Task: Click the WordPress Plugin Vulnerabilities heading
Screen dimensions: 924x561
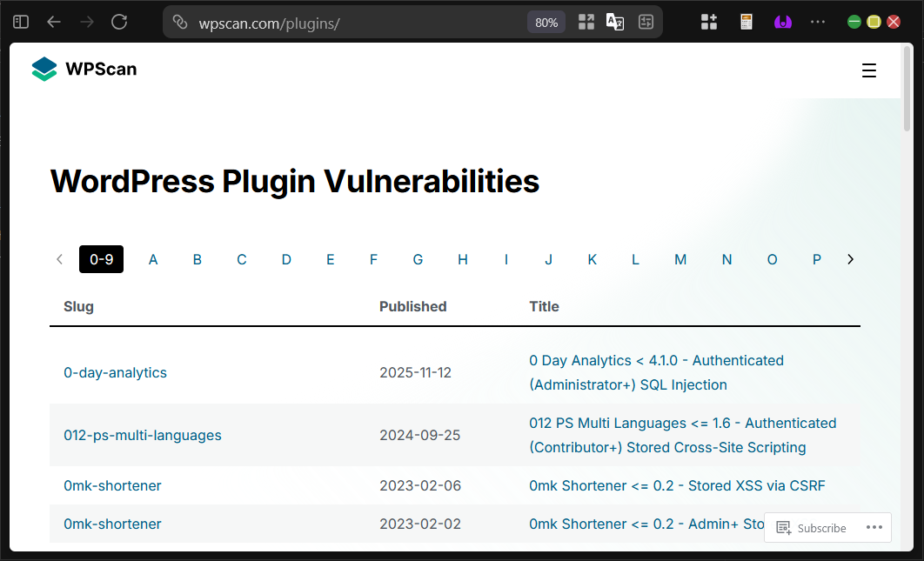Action: [295, 181]
